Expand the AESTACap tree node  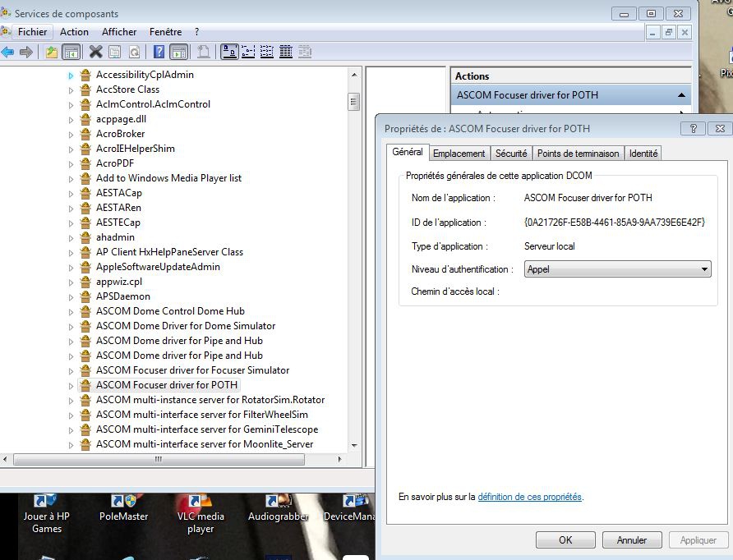[x=71, y=194]
